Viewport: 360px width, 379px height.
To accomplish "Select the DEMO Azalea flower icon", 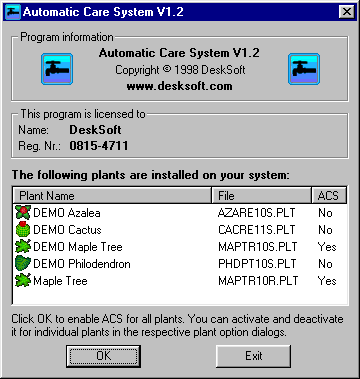I will tap(23, 213).
